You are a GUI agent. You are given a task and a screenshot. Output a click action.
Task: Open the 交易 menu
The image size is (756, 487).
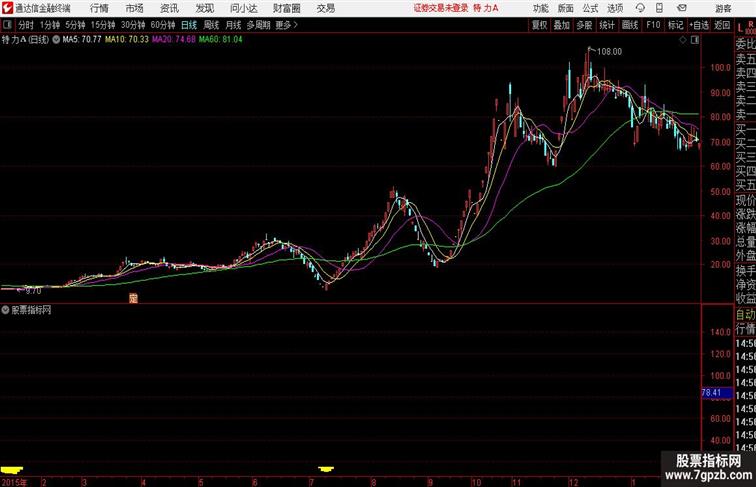click(x=325, y=8)
